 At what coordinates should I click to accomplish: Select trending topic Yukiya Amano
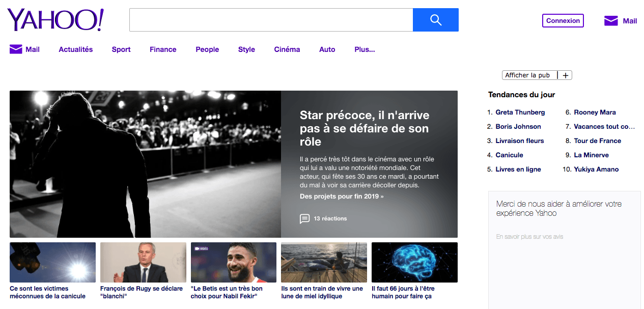click(x=596, y=170)
